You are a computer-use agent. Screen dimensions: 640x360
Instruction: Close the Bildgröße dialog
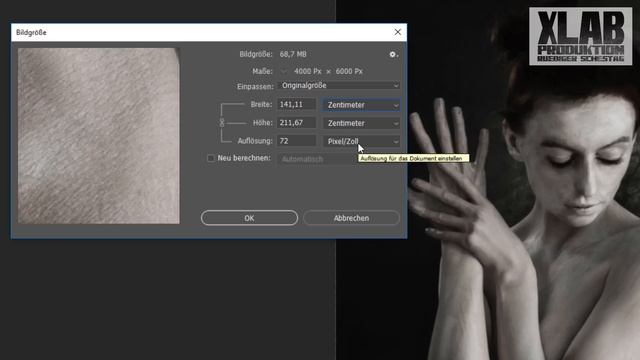[398, 32]
